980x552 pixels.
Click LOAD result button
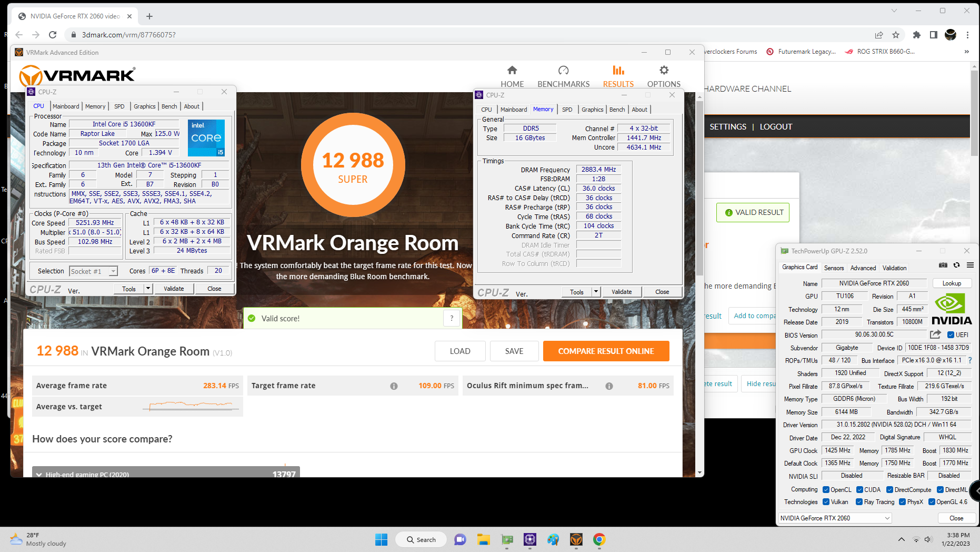click(x=460, y=351)
